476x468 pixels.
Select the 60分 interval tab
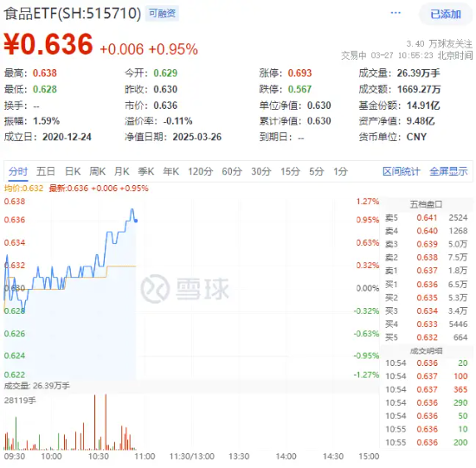(232, 171)
